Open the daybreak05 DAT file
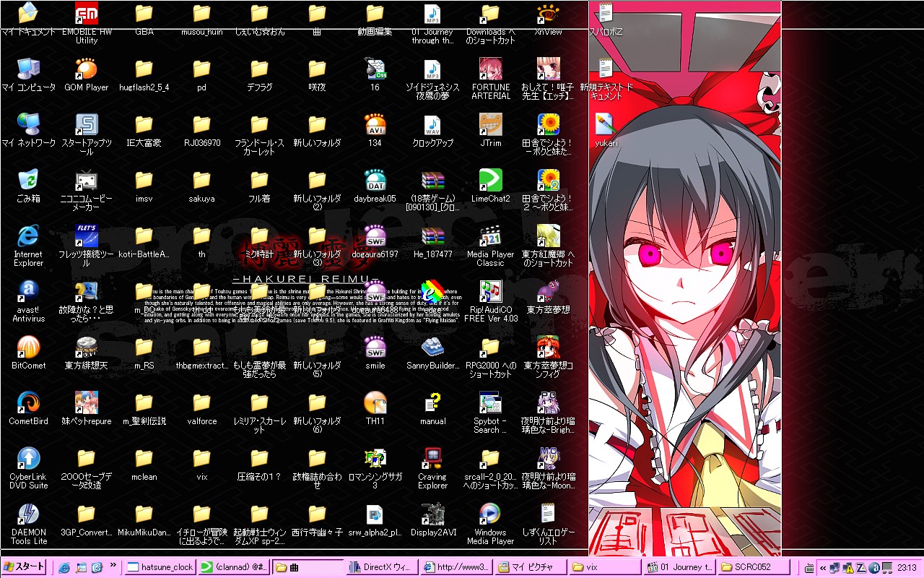This screenshot has height=578, width=924. pyautogui.click(x=375, y=180)
